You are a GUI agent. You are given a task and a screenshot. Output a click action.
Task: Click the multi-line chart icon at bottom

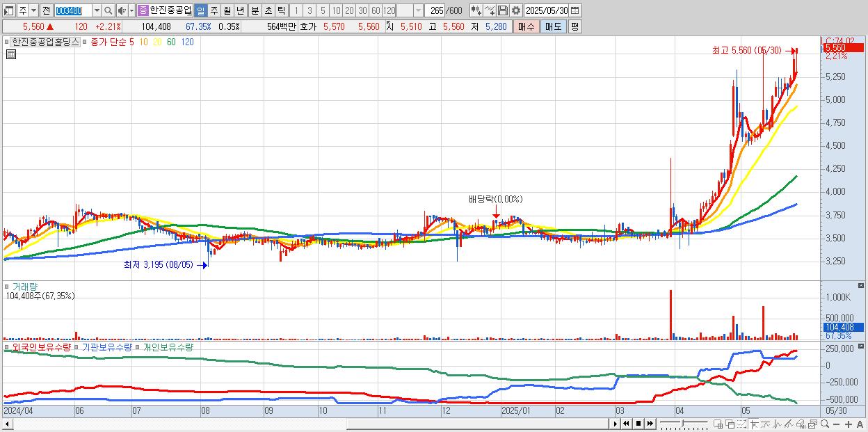(789, 424)
